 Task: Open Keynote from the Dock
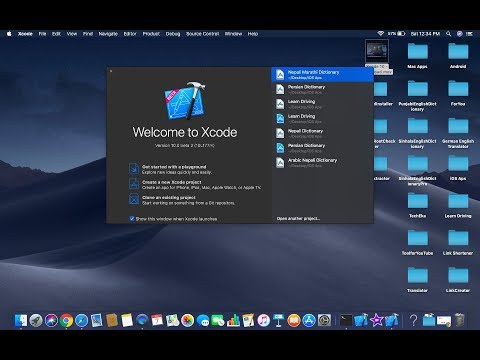pos(279,320)
